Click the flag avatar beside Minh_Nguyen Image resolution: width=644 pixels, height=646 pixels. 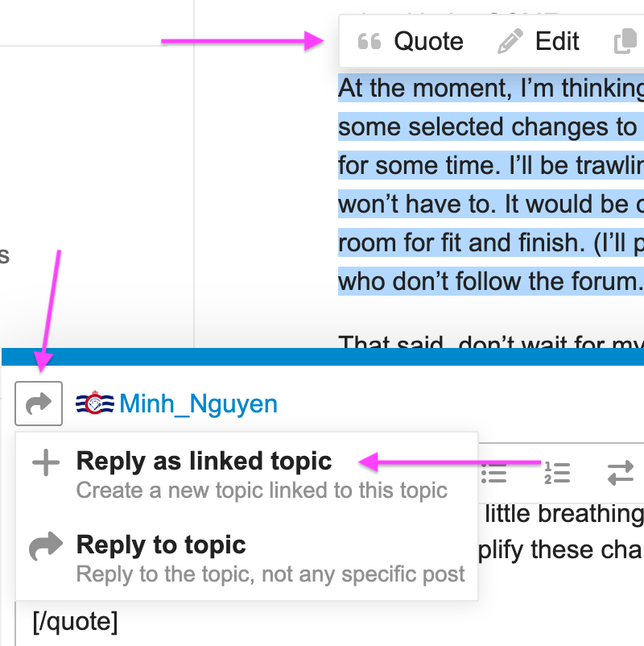95,404
